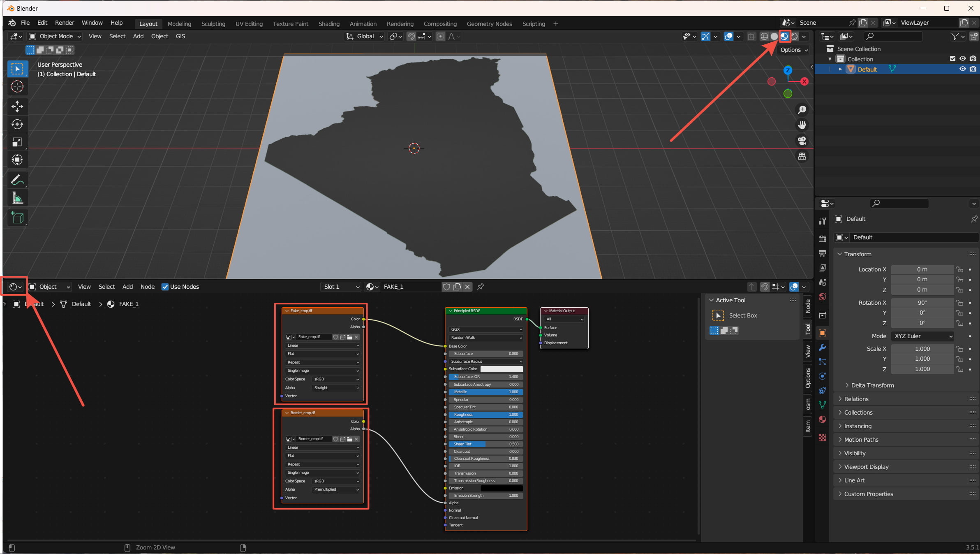The width and height of the screenshot is (980, 554).
Task: Open the XYZ Euler rotation mode dropdown
Action: click(x=922, y=336)
